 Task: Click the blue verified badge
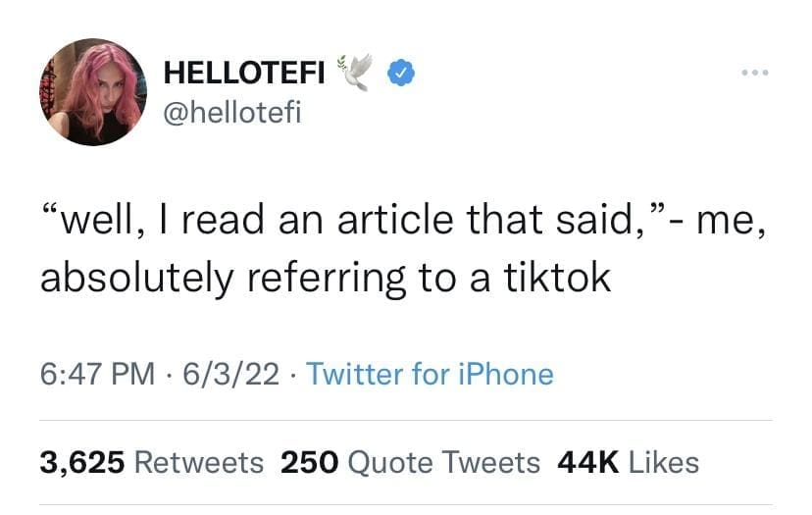coord(401,73)
